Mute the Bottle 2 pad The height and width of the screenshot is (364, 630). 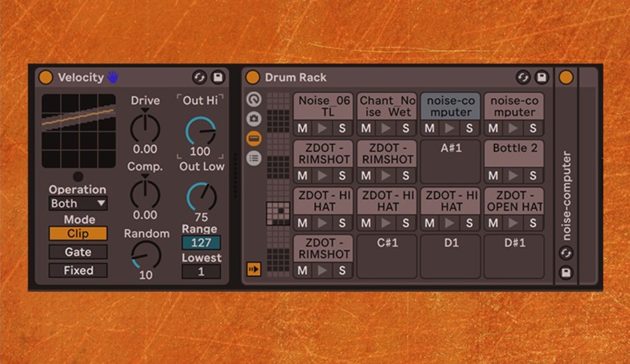pos(493,176)
